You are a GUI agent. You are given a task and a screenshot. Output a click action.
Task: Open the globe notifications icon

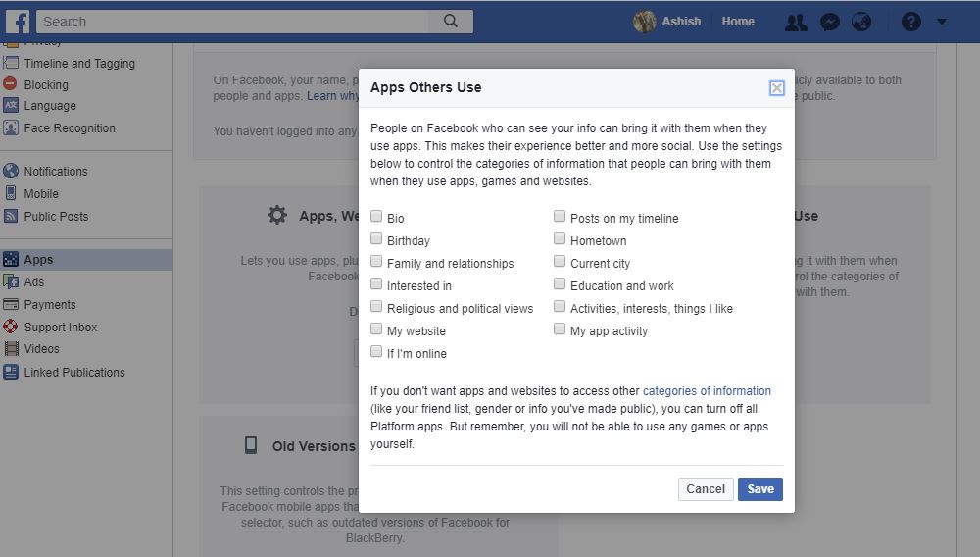(861, 22)
